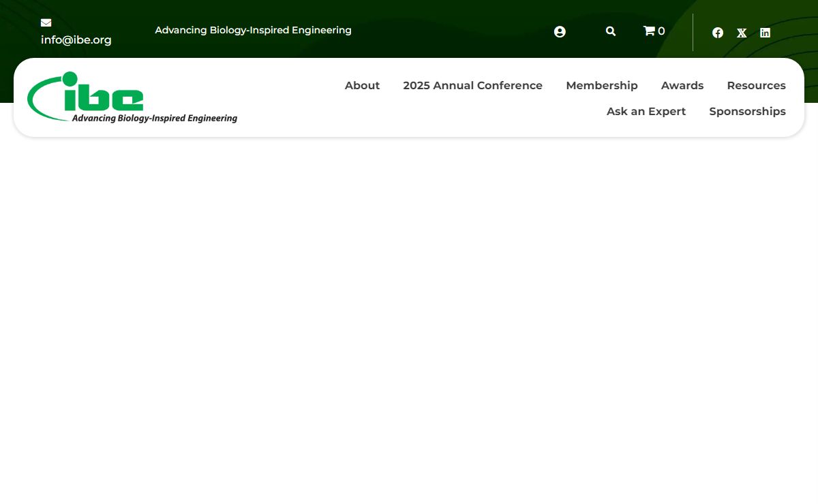Click the header tagline 'Advancing Biology-Inspired Engineering'
Image resolution: width=818 pixels, height=504 pixels.
click(x=253, y=30)
